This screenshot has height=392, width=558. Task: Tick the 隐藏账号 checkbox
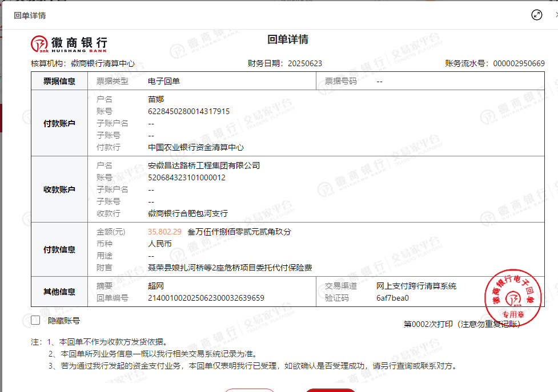coord(35,321)
